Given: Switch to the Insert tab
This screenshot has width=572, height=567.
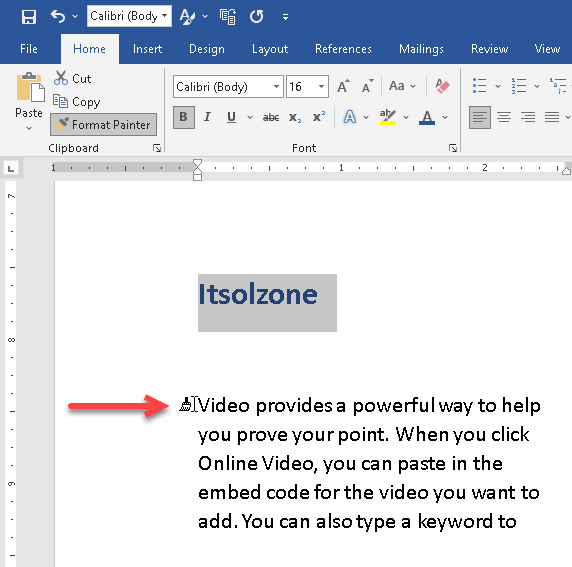Looking at the screenshot, I should (x=147, y=49).
